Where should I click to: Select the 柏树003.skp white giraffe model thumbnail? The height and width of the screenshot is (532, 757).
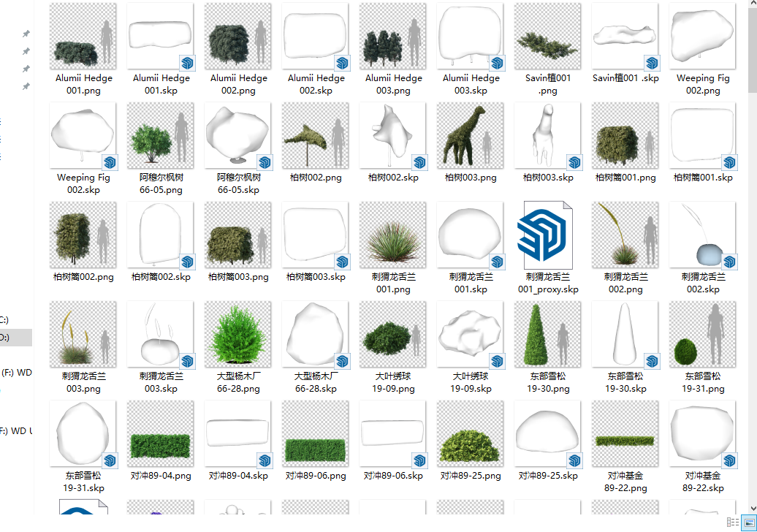(x=548, y=136)
